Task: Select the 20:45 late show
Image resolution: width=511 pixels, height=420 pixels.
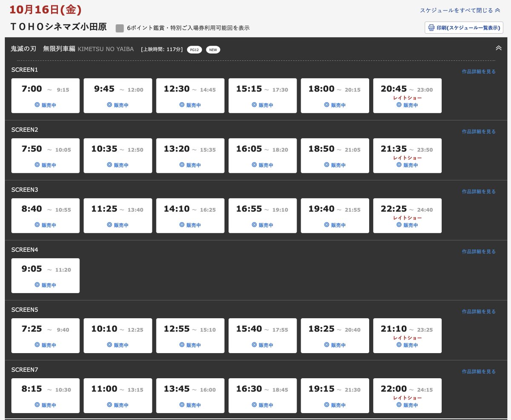Action: (408, 96)
